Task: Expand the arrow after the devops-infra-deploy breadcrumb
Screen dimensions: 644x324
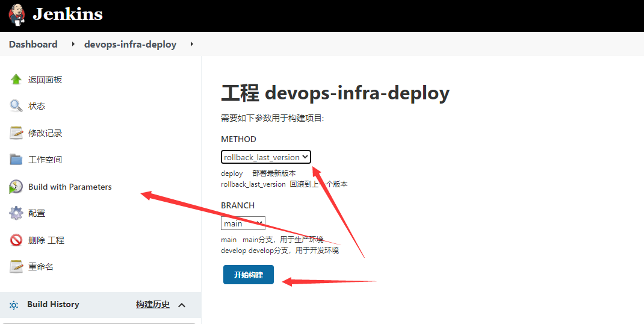Action: coord(191,44)
